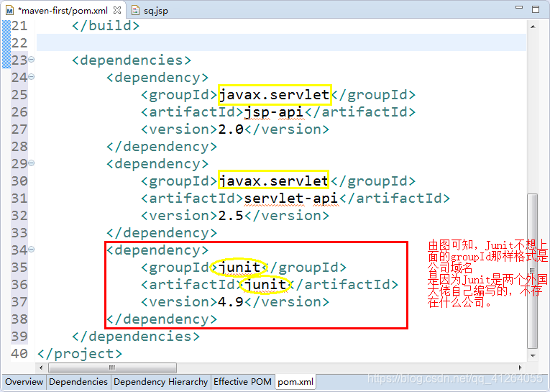550x392 pixels.
Task: Click javax.servlet on line 30
Action: coord(273,181)
